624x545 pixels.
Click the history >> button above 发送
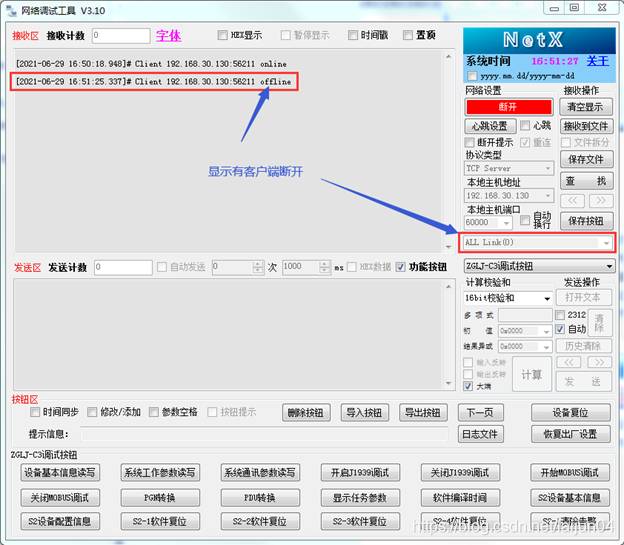point(600,362)
